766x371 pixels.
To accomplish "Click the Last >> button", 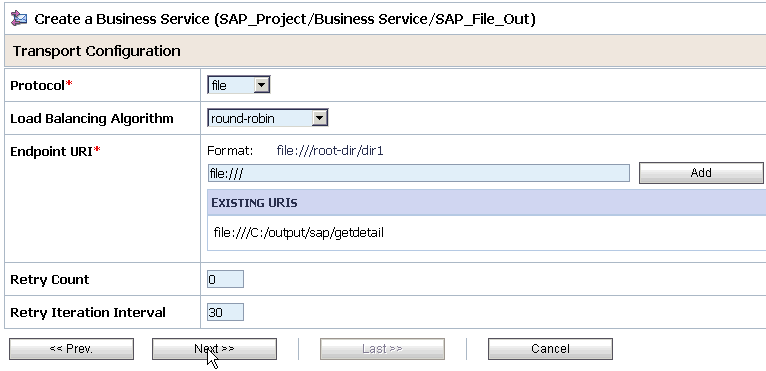I will click(382, 349).
